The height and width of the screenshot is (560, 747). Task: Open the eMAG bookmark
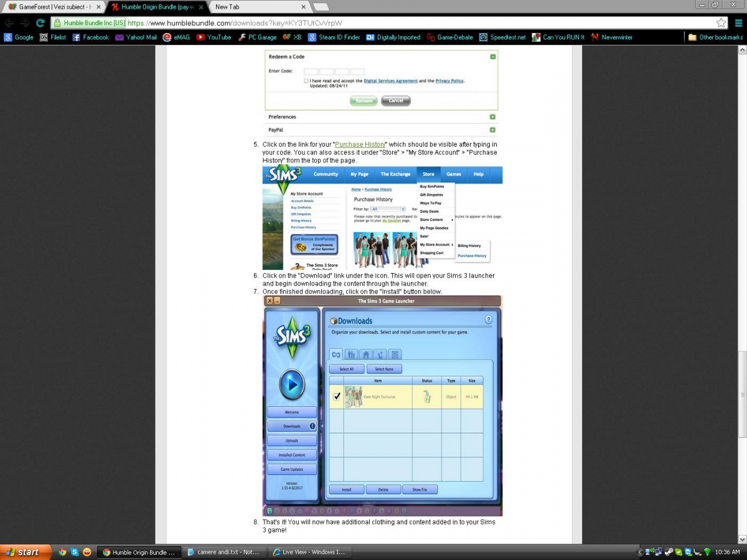click(177, 37)
